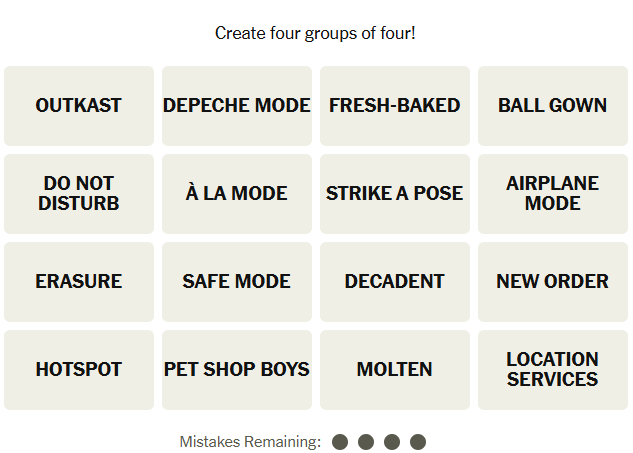This screenshot has height=453, width=633.
Task: Choose the AIRPLANE MODE card
Action: click(x=553, y=194)
